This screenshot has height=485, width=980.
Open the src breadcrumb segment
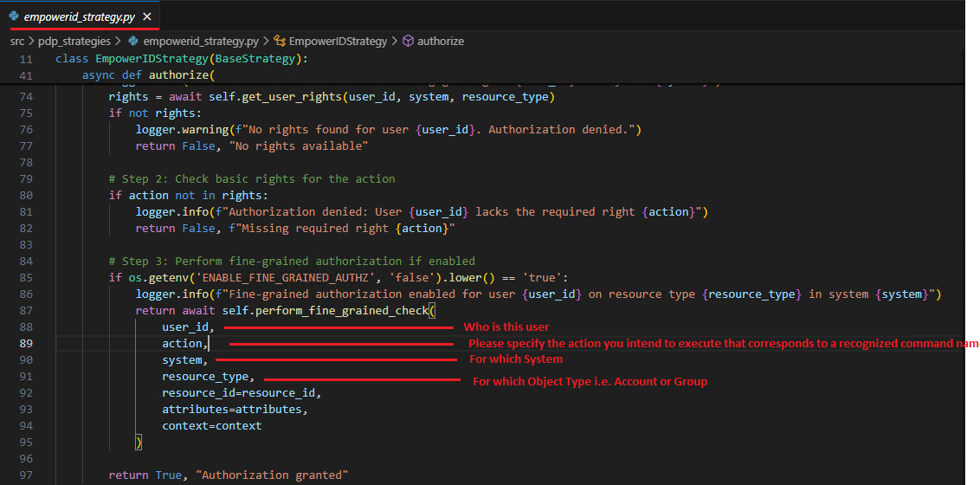[16, 42]
